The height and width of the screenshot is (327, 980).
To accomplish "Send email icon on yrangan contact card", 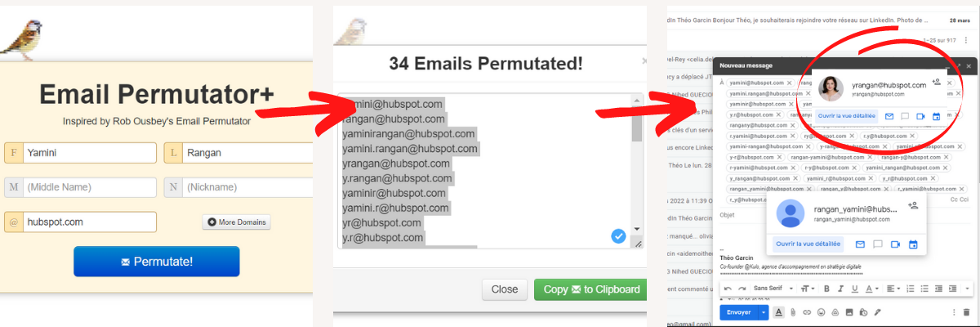I will (x=889, y=116).
